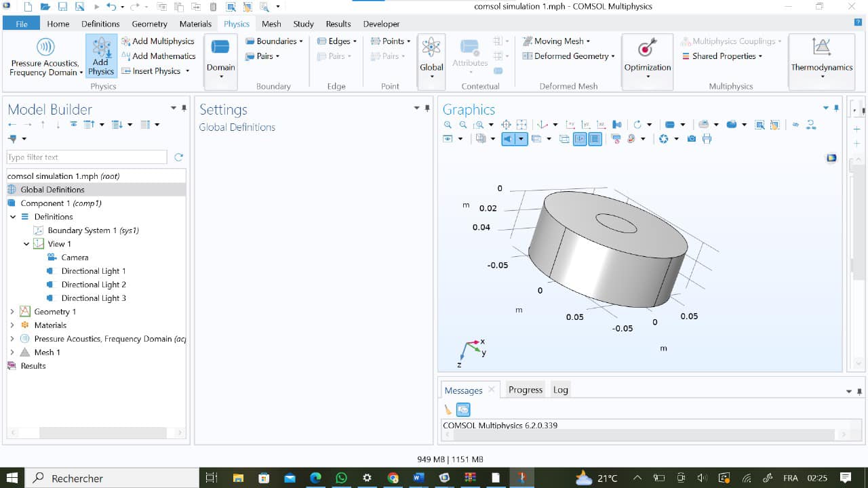868x488 pixels.
Task: Select Directional Light 2 in tree
Action: pos(94,285)
